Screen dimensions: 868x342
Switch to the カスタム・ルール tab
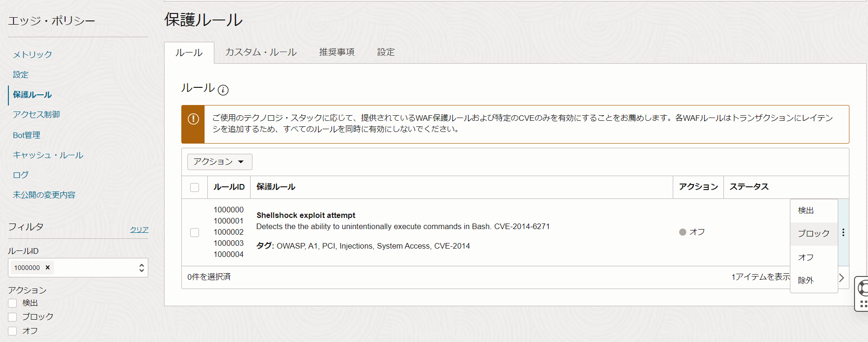(x=261, y=52)
